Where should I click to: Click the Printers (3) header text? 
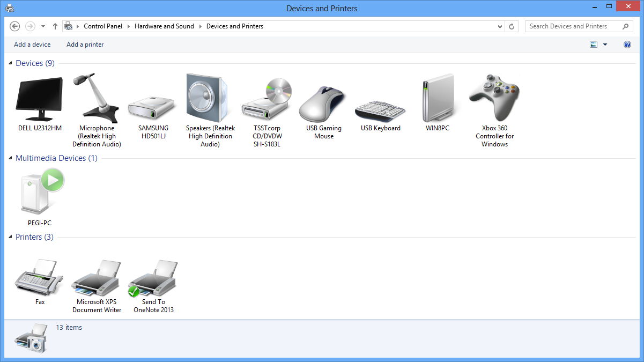pyautogui.click(x=35, y=237)
